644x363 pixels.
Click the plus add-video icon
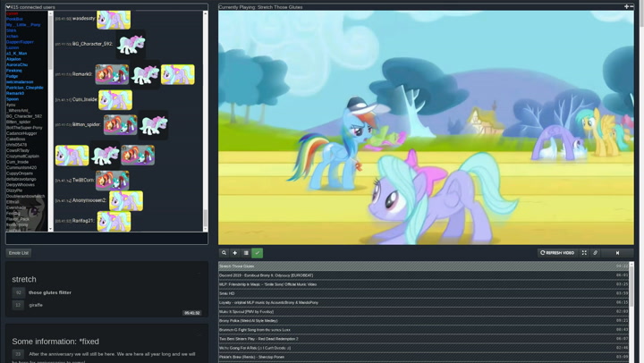pos(235,253)
